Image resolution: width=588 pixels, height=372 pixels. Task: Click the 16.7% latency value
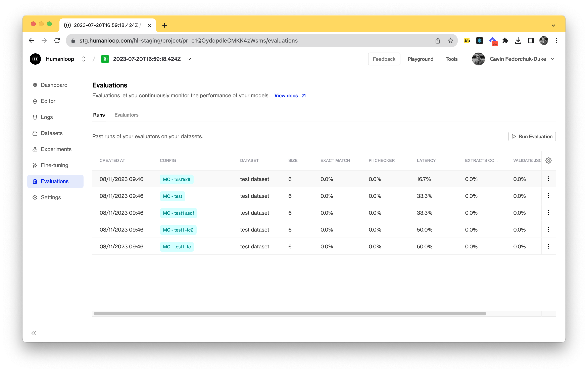pyautogui.click(x=424, y=179)
